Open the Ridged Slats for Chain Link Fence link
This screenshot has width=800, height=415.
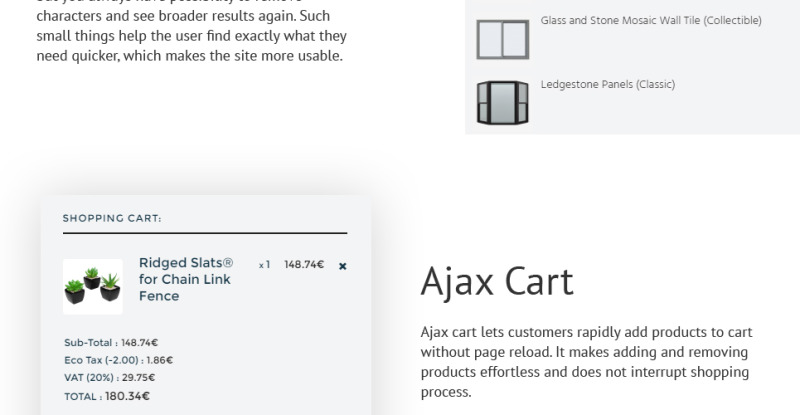[186, 279]
